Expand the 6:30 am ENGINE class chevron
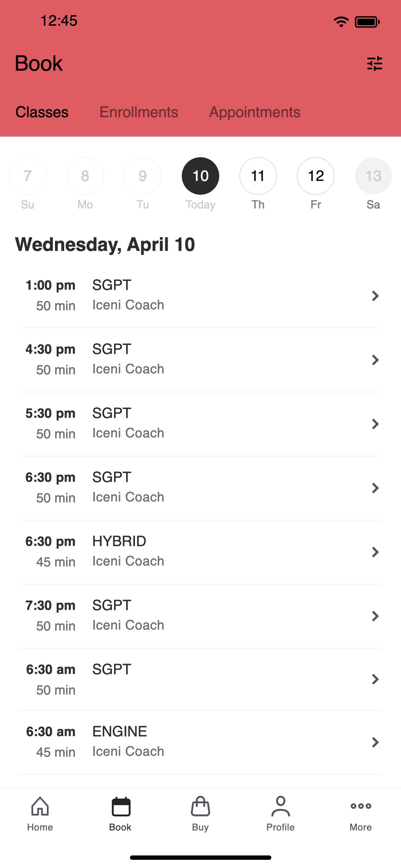Viewport: 401px width, 868px height. pyautogui.click(x=375, y=742)
